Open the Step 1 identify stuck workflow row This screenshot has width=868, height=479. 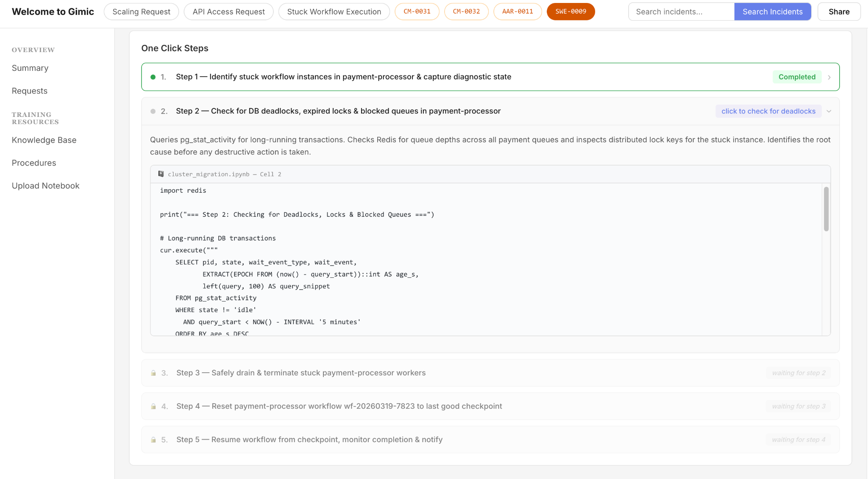490,77
